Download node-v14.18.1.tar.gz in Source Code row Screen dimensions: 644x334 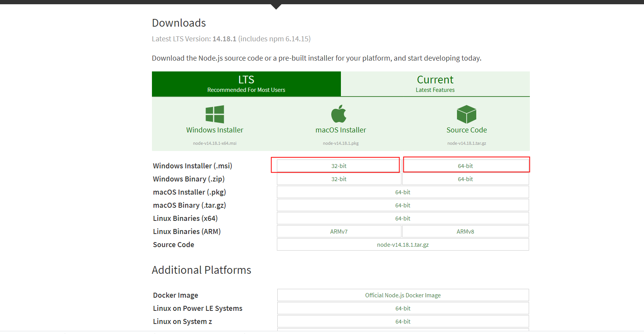pos(403,245)
